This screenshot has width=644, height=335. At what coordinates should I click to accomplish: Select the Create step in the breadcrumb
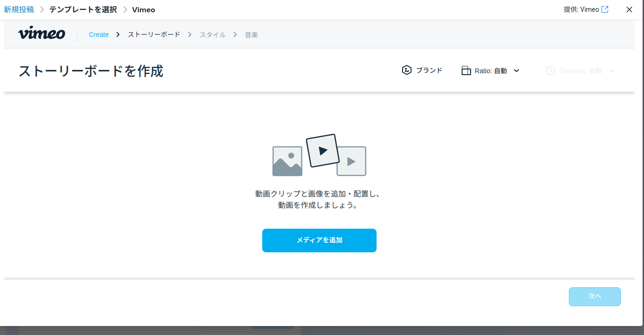tap(99, 34)
